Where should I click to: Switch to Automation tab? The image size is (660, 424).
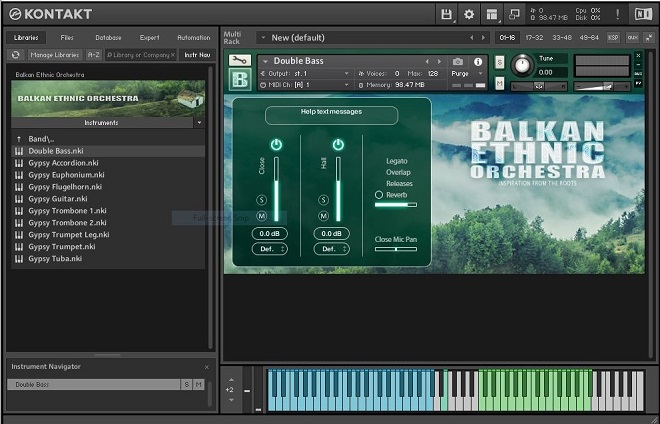point(194,37)
